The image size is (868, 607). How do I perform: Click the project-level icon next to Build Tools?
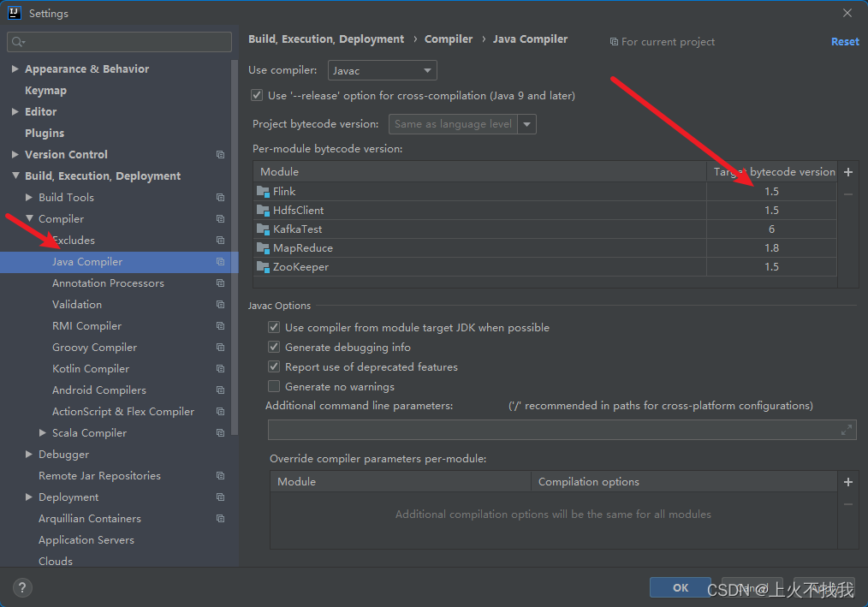tap(220, 197)
